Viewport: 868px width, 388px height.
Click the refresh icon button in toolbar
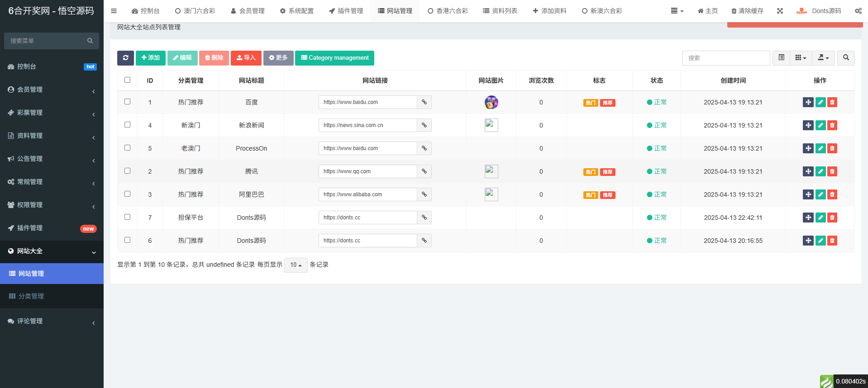coord(125,58)
